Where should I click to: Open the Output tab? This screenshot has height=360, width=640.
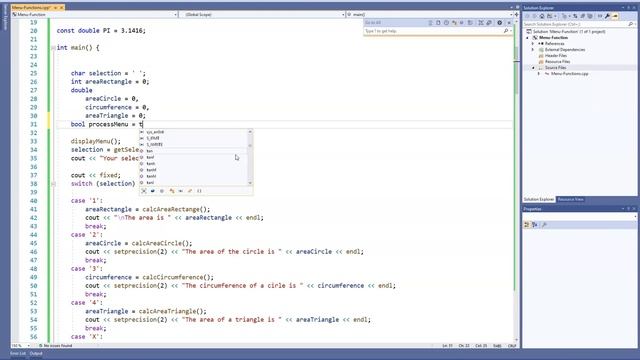[36, 353]
